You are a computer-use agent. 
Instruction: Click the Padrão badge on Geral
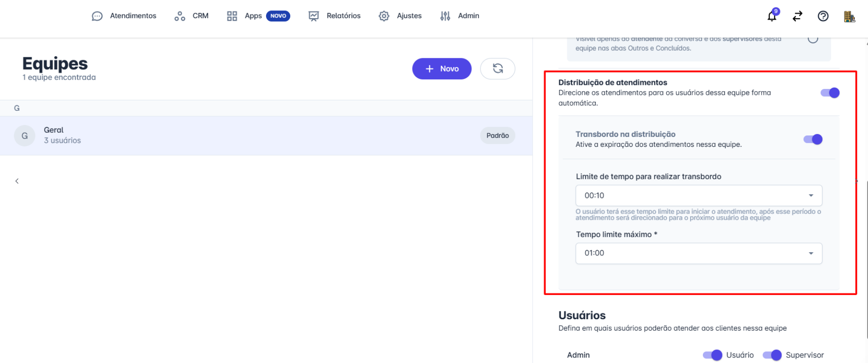pyautogui.click(x=497, y=135)
